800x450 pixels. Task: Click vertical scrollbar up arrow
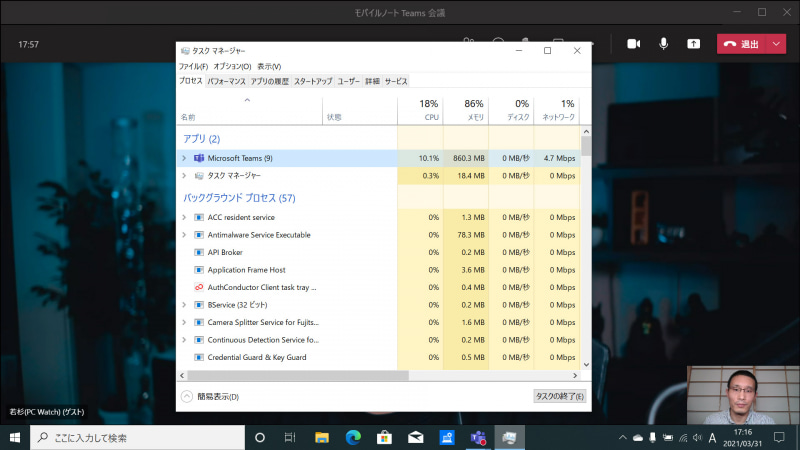pyautogui.click(x=586, y=132)
